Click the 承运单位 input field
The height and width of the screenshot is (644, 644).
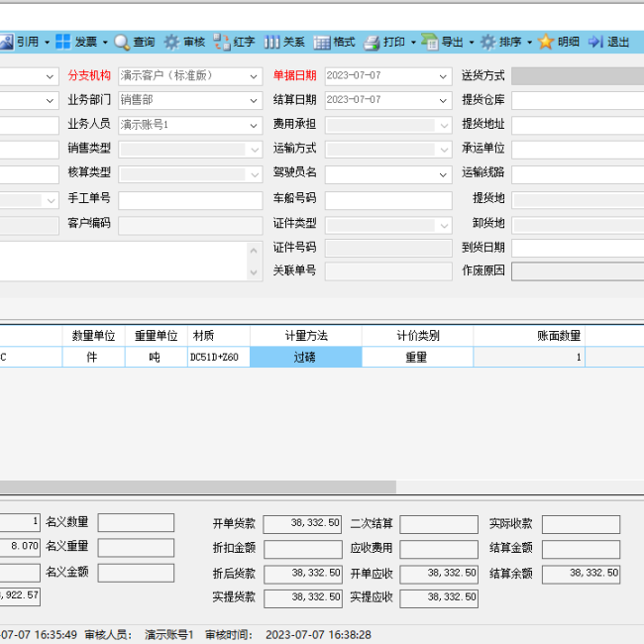[578, 150]
